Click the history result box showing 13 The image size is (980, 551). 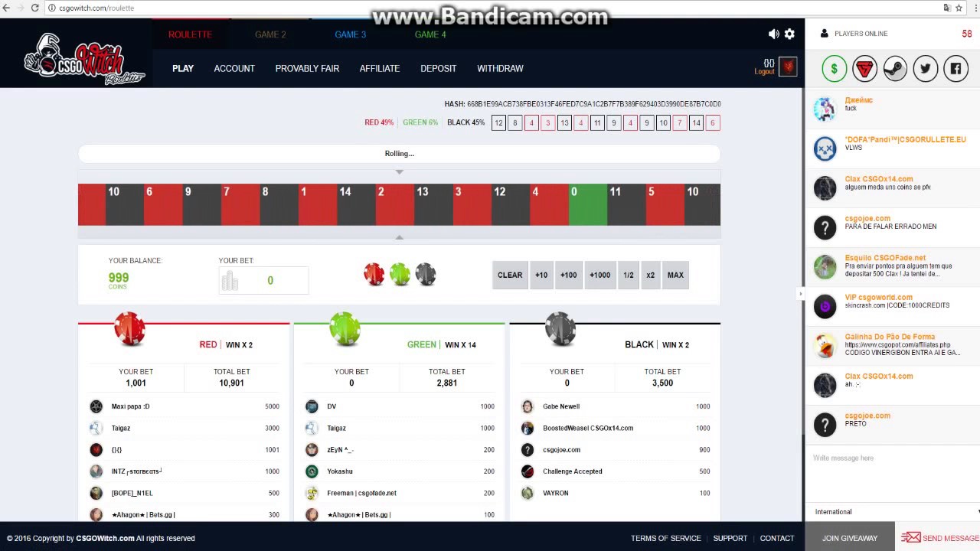coord(564,122)
